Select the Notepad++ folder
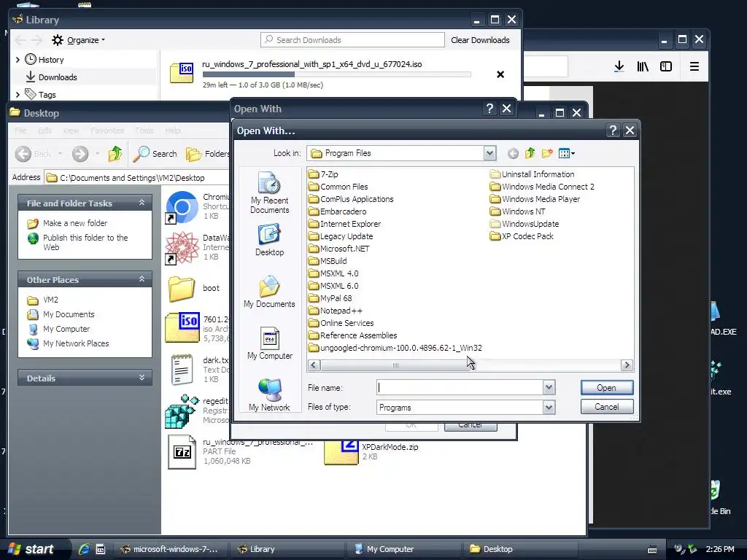Screen dimensions: 747x560 coord(336,311)
